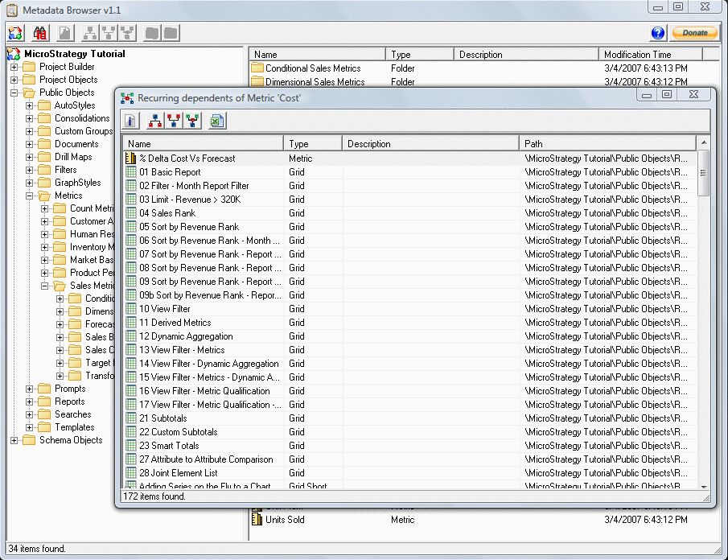Select the '12 Dynamic Aggregation' row
The image size is (728, 560).
tap(410, 336)
